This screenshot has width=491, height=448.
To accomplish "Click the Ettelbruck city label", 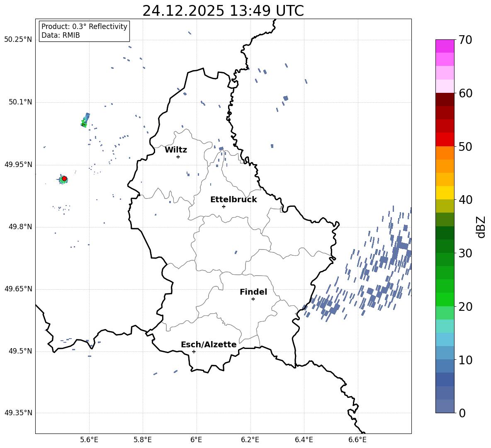I will pyautogui.click(x=233, y=200).
